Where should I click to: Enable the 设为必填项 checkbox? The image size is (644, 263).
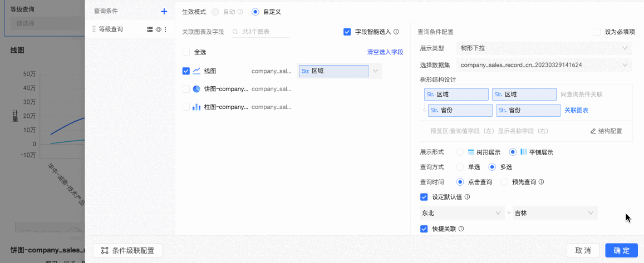(x=597, y=32)
